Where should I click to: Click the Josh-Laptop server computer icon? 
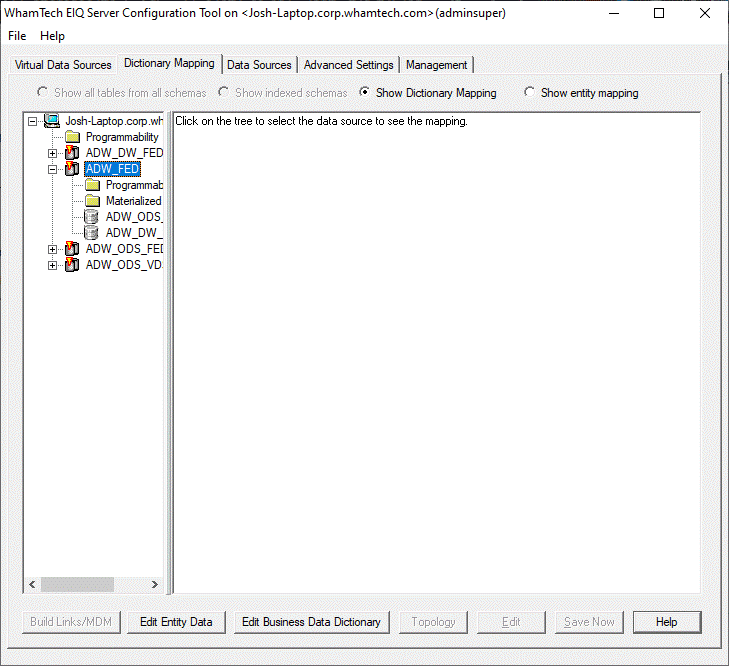pyautogui.click(x=52, y=121)
